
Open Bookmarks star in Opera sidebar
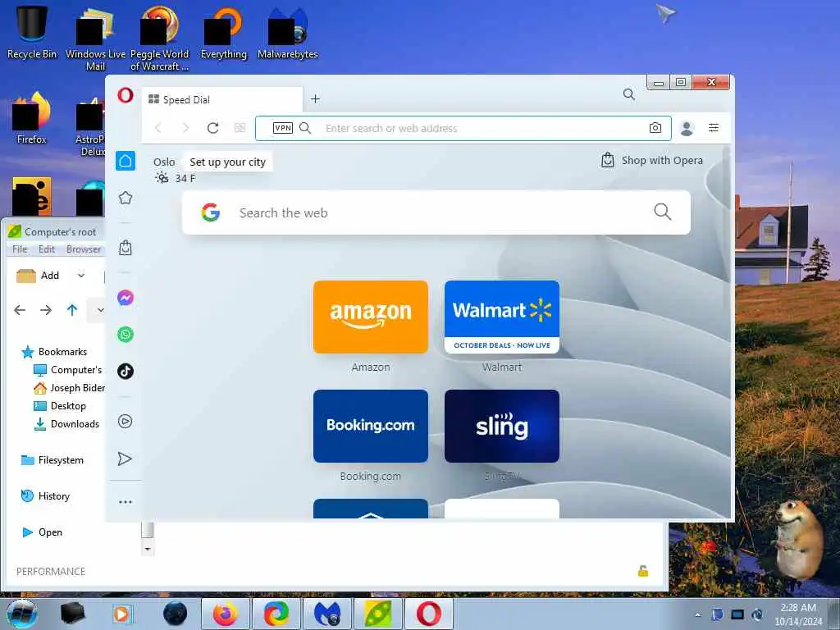click(x=126, y=198)
